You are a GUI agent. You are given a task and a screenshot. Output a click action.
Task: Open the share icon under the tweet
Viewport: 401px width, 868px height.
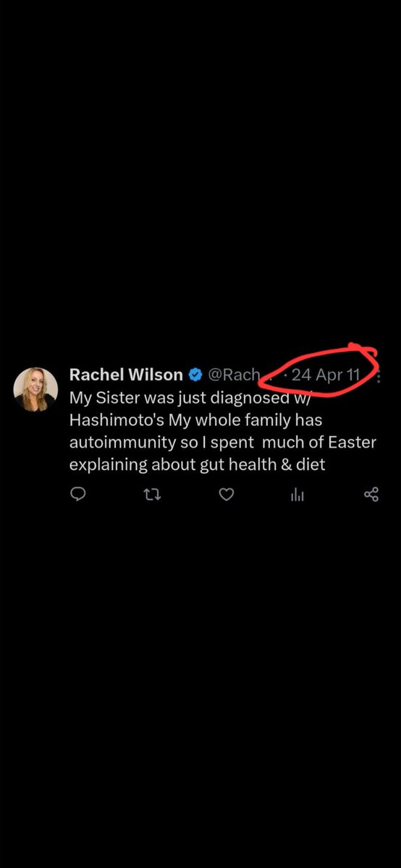(x=371, y=495)
